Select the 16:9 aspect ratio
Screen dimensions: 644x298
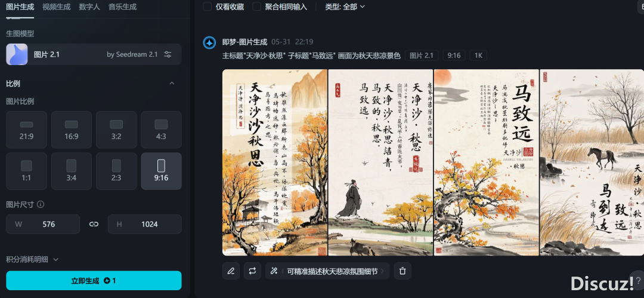coord(72,130)
